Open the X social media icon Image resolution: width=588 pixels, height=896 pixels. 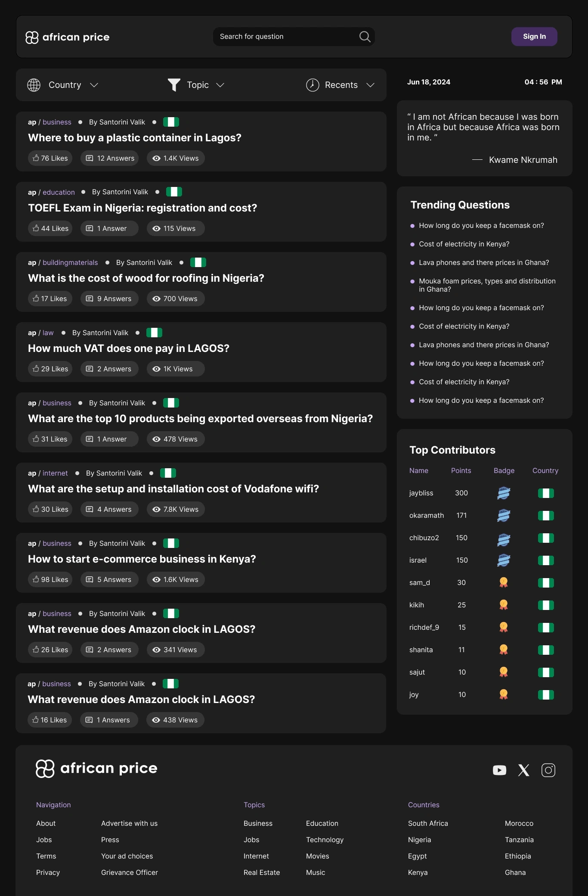pyautogui.click(x=523, y=770)
